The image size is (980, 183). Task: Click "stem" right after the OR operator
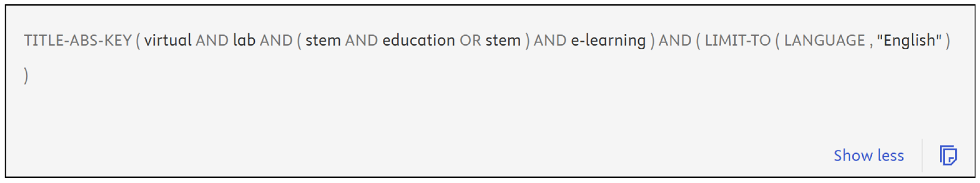(x=503, y=40)
